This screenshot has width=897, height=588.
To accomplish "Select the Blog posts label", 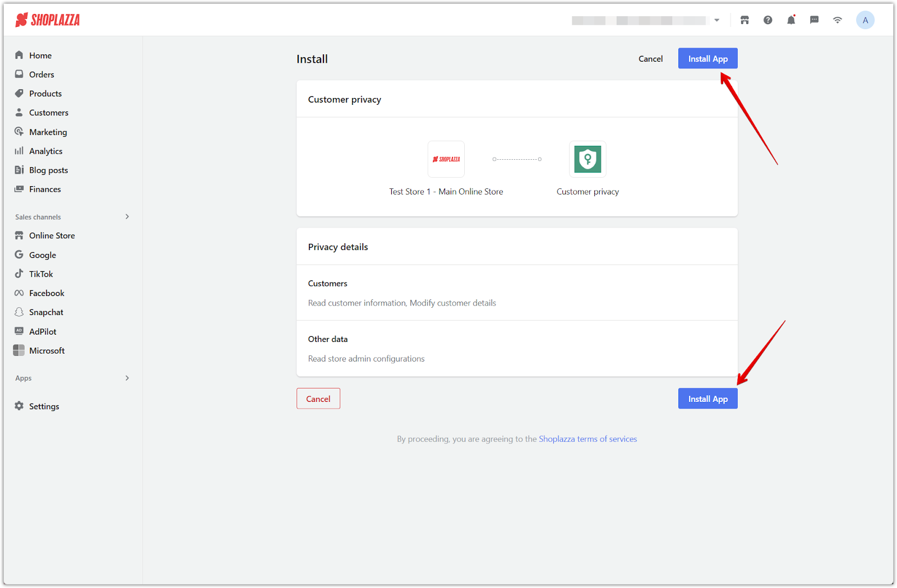I will (49, 170).
